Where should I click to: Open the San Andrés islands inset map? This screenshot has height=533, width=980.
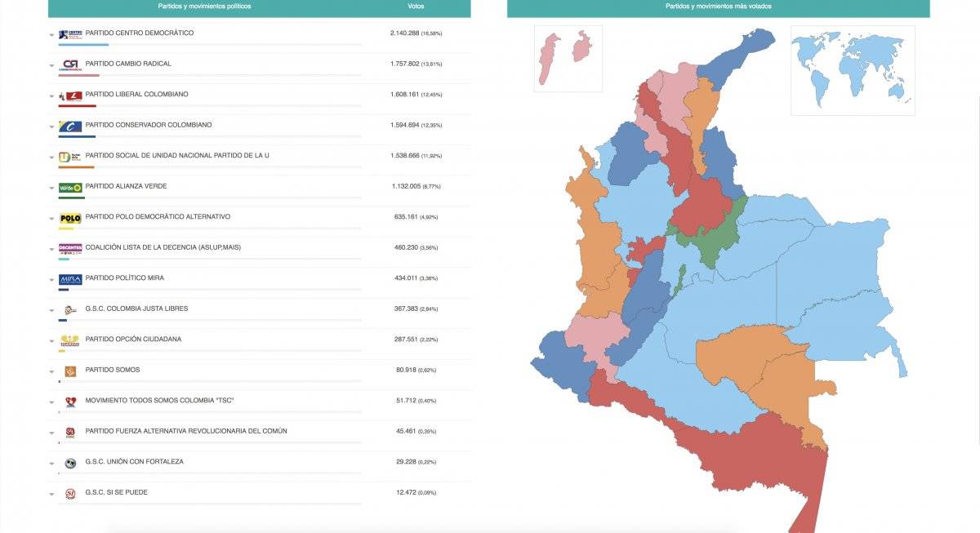(568, 58)
